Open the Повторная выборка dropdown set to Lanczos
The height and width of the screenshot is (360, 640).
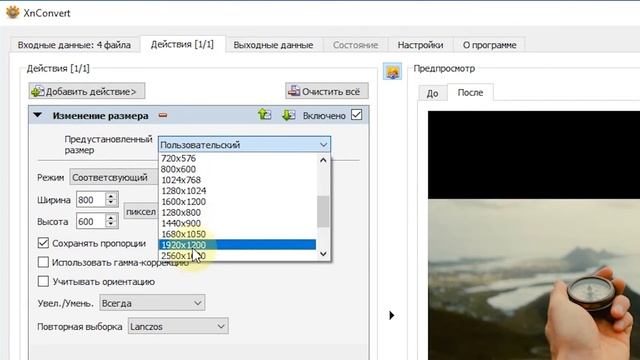pos(178,327)
